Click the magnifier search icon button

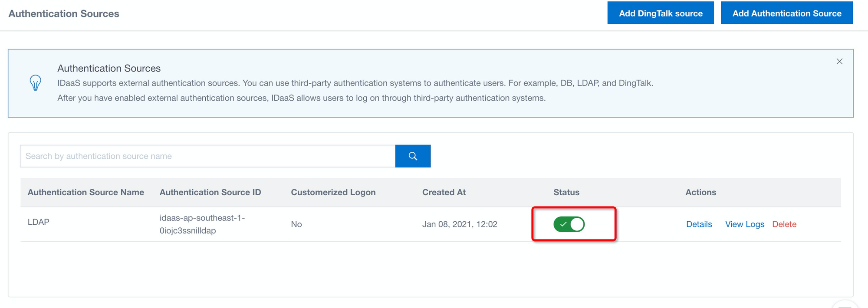413,156
